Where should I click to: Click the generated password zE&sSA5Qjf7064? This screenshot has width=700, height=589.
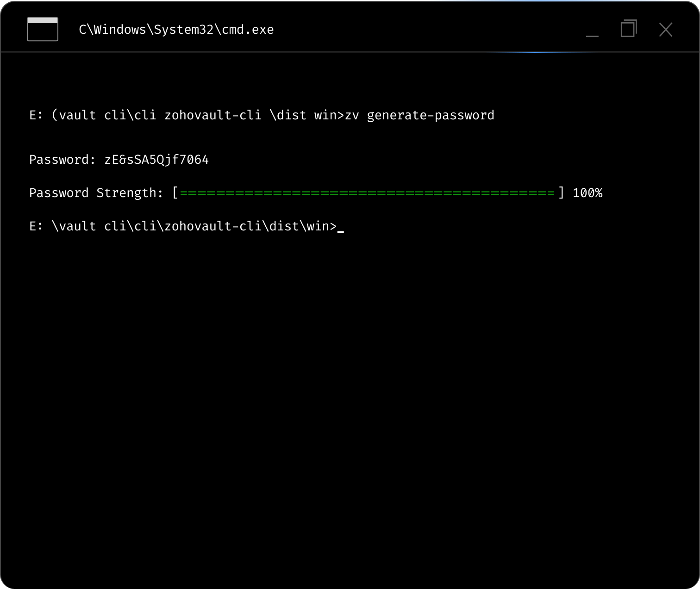click(156, 160)
